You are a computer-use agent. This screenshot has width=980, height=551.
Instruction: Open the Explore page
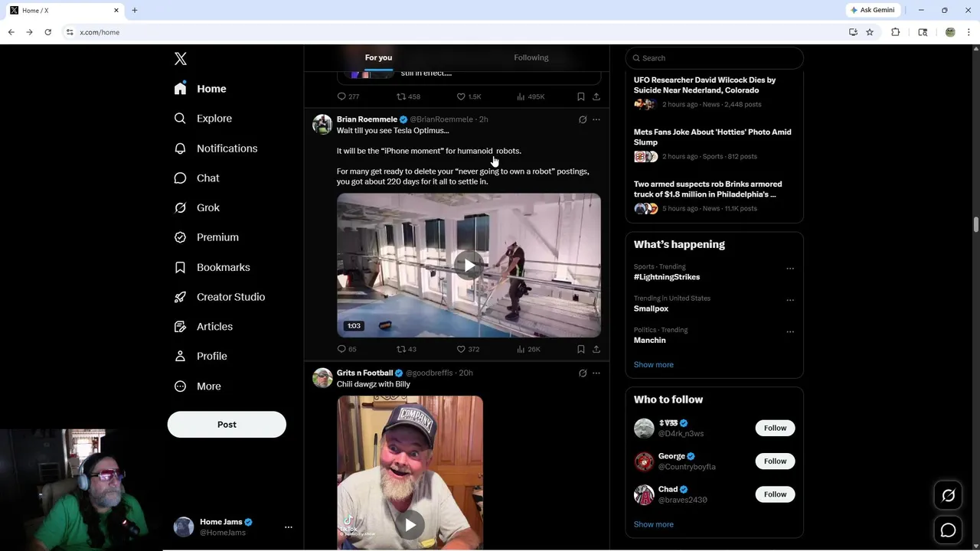[x=203, y=119]
